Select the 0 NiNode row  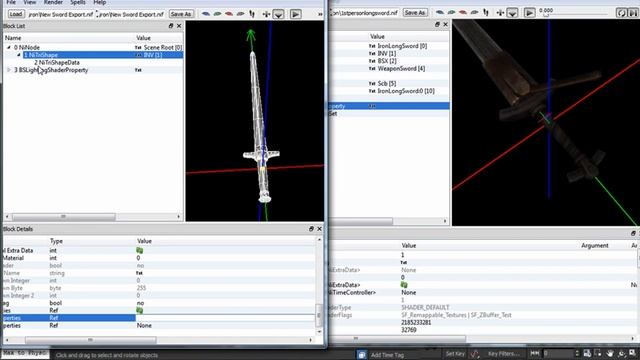[x=93, y=47]
